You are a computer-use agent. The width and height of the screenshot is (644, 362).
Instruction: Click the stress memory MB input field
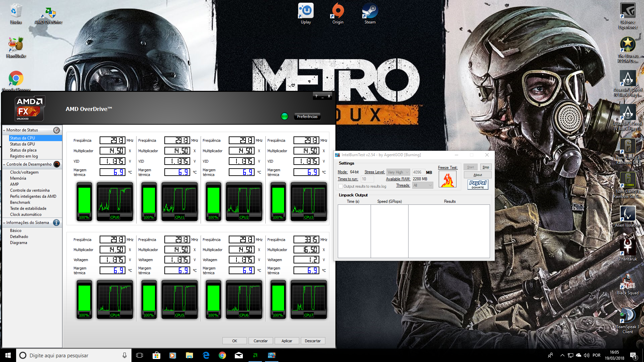(418, 172)
